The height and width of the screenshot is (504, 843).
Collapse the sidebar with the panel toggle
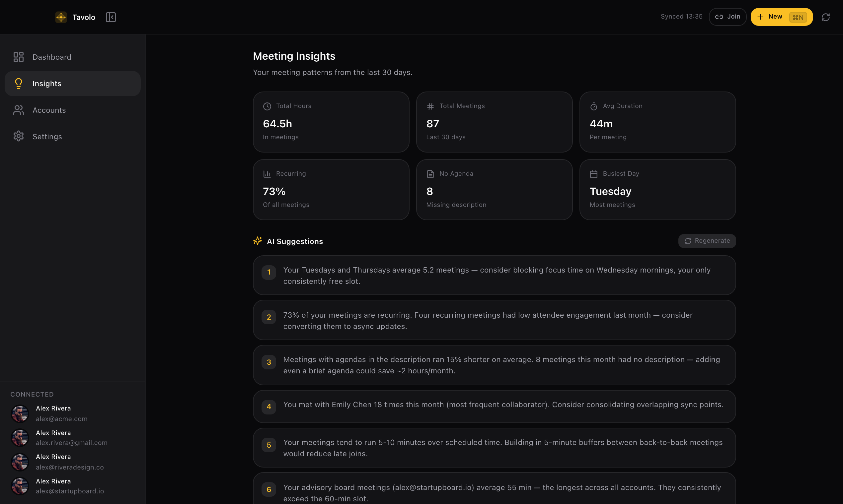[x=111, y=17]
